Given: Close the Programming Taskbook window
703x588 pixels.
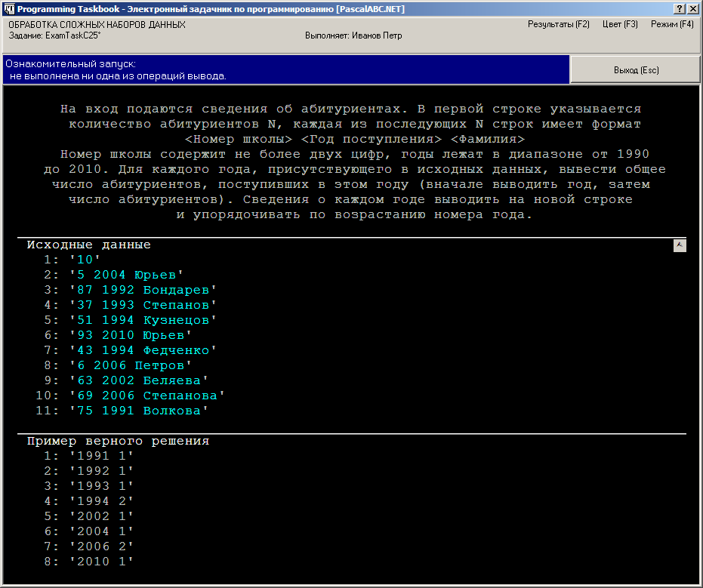Looking at the screenshot, I should click(692, 9).
